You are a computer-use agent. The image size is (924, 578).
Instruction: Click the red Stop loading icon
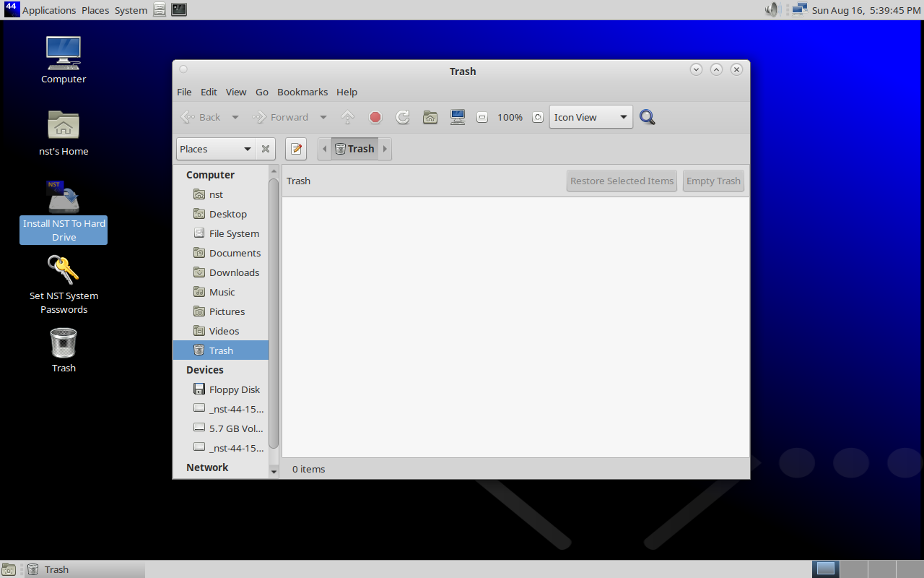[375, 117]
